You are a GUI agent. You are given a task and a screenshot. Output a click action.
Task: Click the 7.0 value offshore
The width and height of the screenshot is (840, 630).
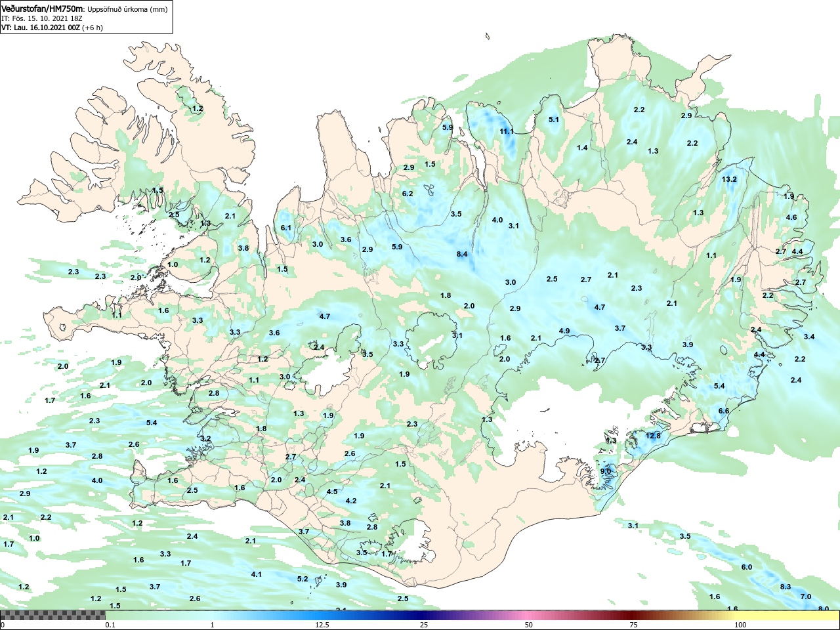point(806,597)
